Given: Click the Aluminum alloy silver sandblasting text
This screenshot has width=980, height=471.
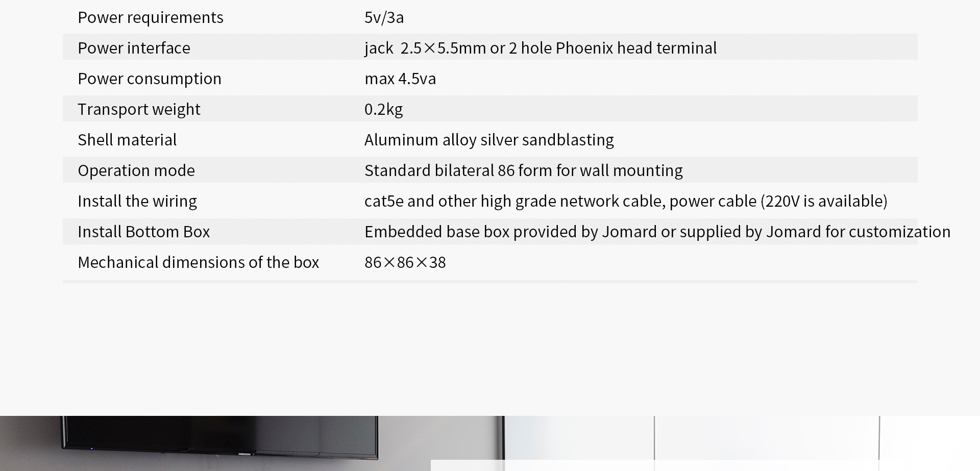Looking at the screenshot, I should coord(489,140).
